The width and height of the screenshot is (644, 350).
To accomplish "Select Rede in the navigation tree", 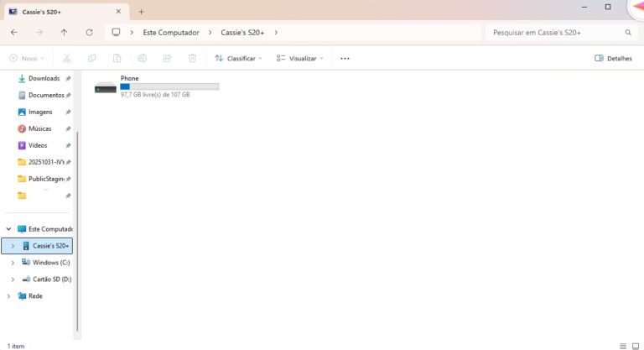I will [35, 296].
